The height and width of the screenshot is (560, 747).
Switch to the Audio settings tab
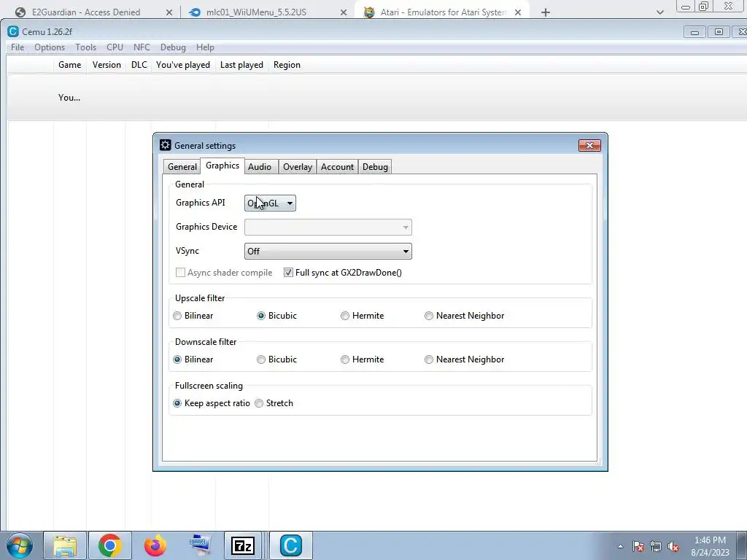(260, 167)
